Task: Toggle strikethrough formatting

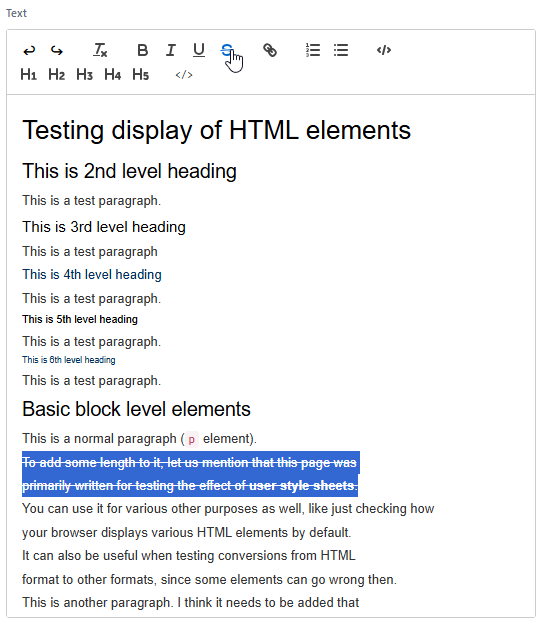Action: point(226,51)
